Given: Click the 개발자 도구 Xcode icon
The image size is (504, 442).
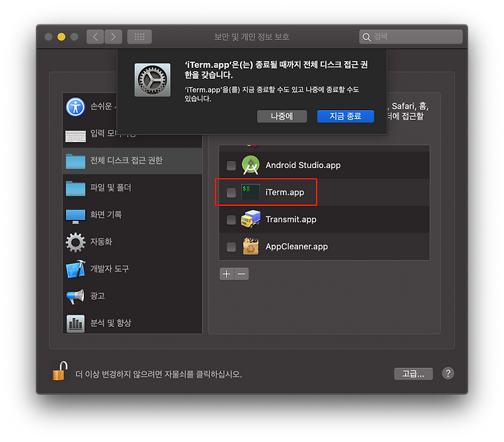Looking at the screenshot, I should click(76, 269).
